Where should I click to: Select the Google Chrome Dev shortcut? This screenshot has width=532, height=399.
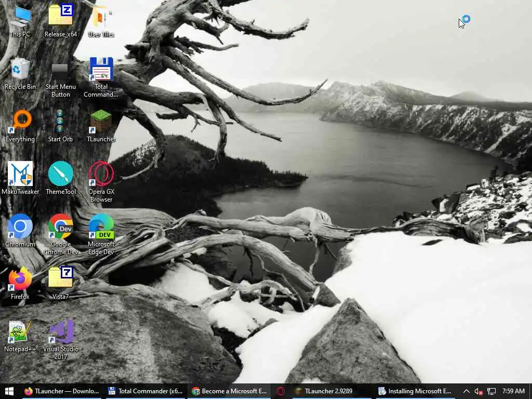[x=61, y=235]
